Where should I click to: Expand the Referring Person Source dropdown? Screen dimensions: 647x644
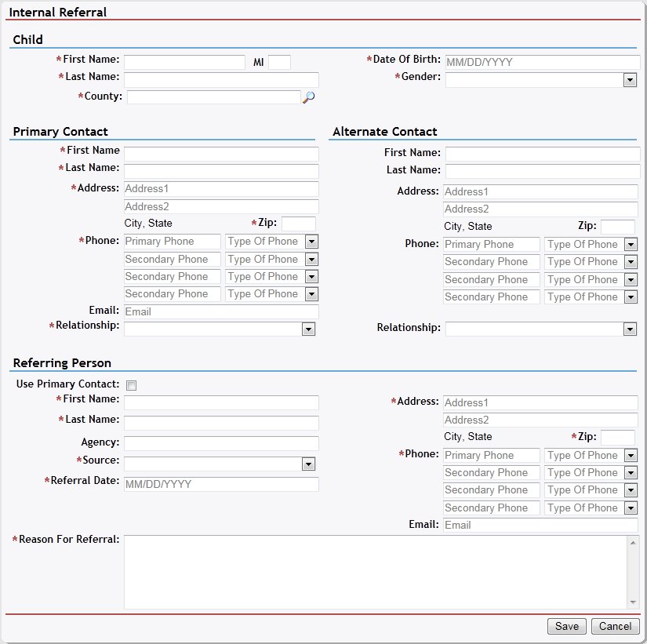pyautogui.click(x=309, y=464)
